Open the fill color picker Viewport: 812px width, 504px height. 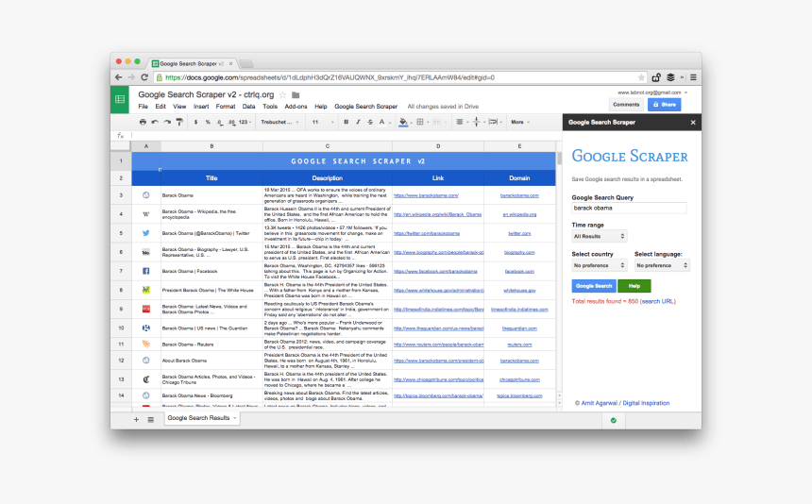coord(404,122)
